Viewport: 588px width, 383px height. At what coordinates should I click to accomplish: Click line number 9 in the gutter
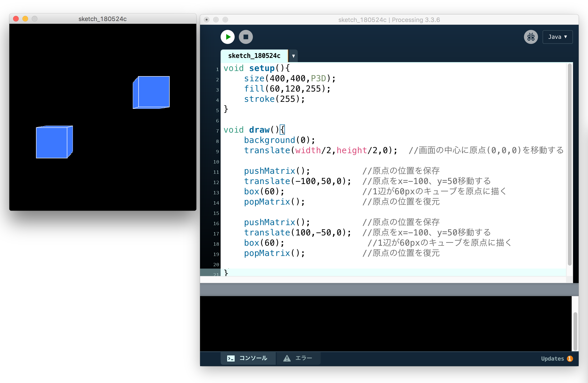(217, 151)
